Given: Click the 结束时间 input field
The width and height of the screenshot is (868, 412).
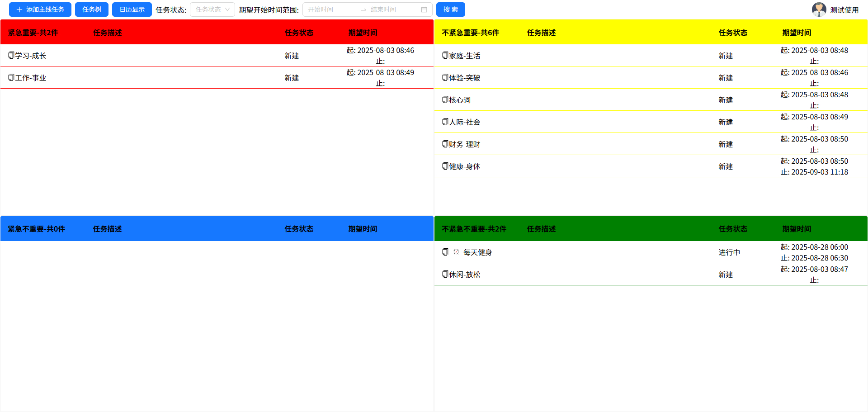Looking at the screenshot, I should pos(393,9).
